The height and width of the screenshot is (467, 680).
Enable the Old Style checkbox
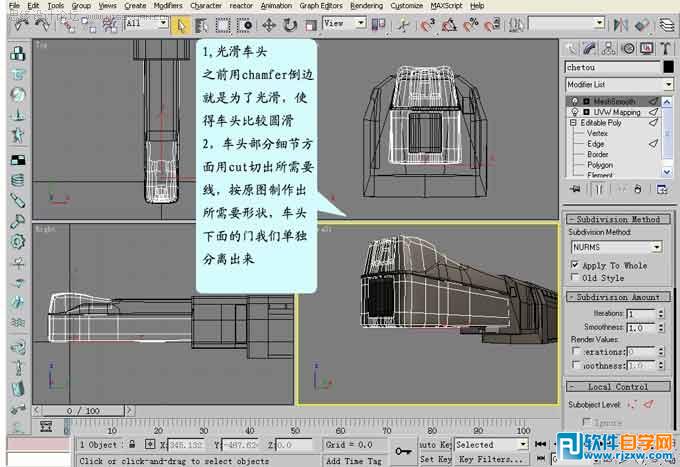pos(575,278)
